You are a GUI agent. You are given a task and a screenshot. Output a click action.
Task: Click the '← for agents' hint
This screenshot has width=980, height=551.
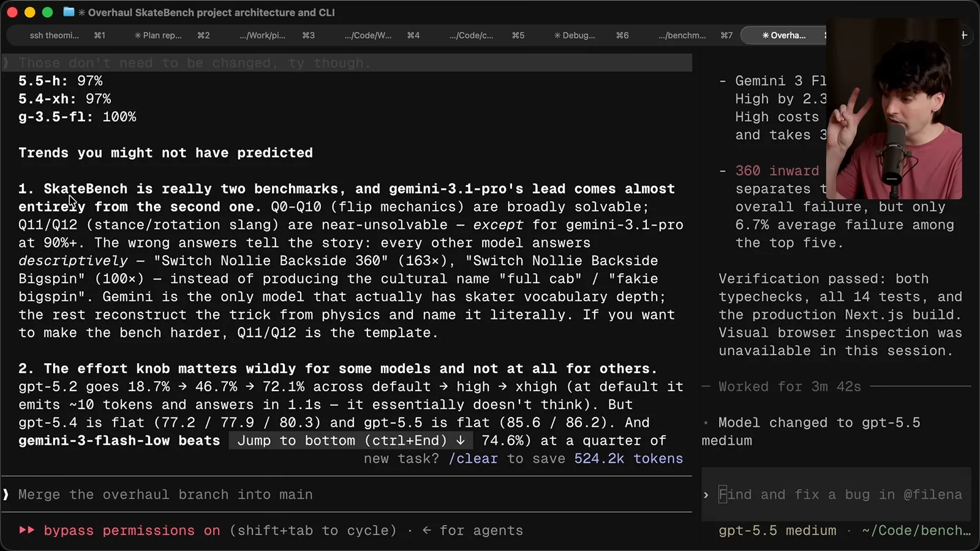[473, 531]
